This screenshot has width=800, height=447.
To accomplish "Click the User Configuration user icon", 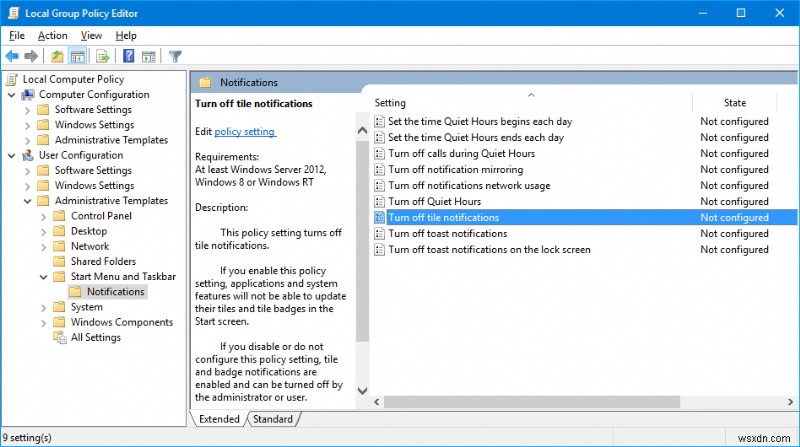I will (x=28, y=155).
